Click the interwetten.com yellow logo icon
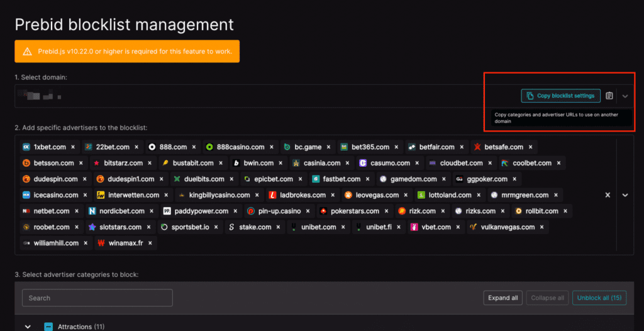 click(101, 195)
